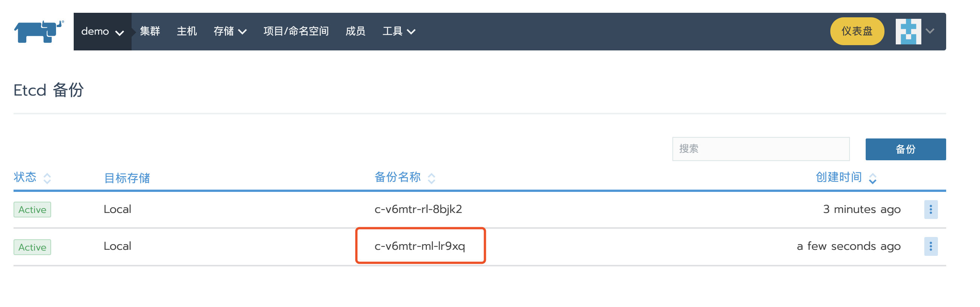This screenshot has width=980, height=307.
Task: Open 项目/命名空间 page
Action: [296, 32]
